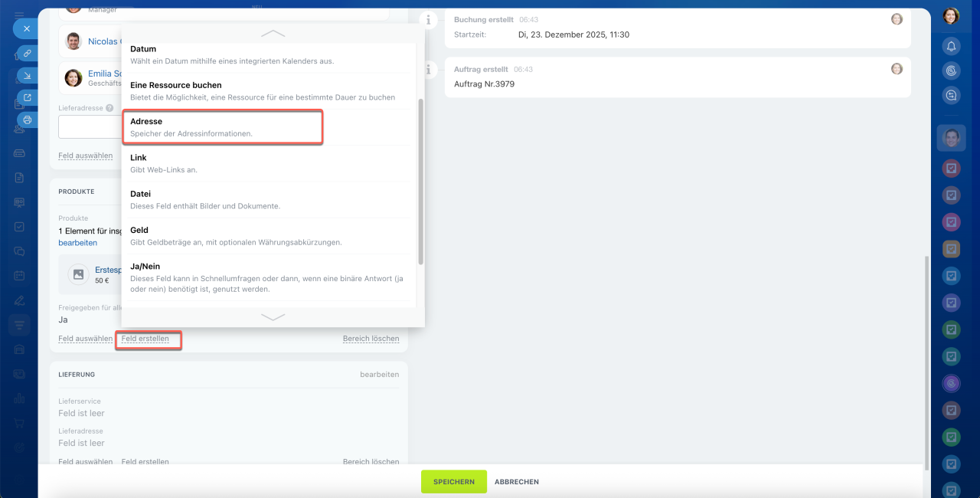Click Feld auswählen below the Lieferadresse input
The width and height of the screenshot is (980, 498).
[x=86, y=156]
